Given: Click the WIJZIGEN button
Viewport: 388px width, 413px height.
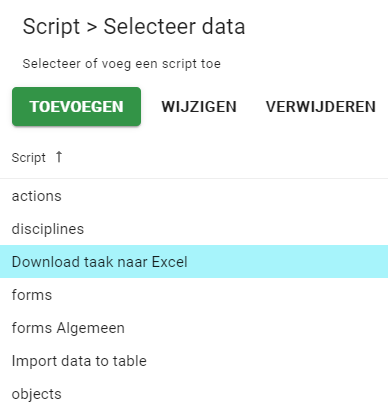Looking at the screenshot, I should click(199, 107).
